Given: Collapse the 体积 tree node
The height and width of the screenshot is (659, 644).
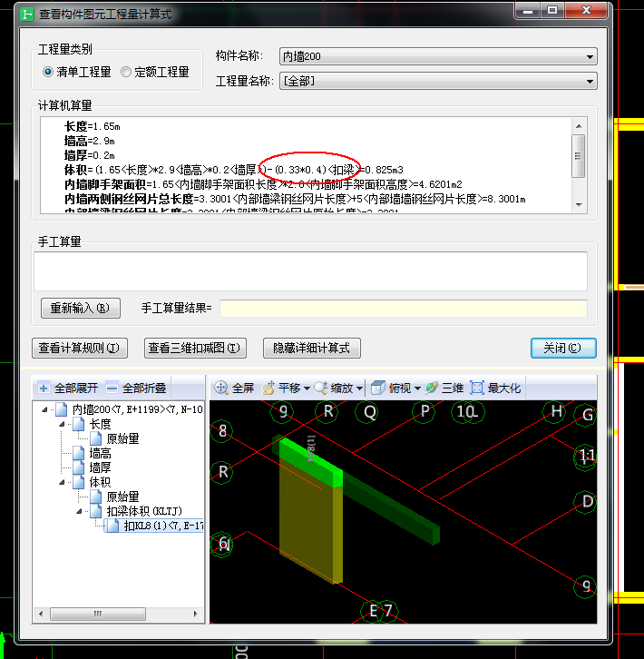Looking at the screenshot, I should (x=62, y=482).
